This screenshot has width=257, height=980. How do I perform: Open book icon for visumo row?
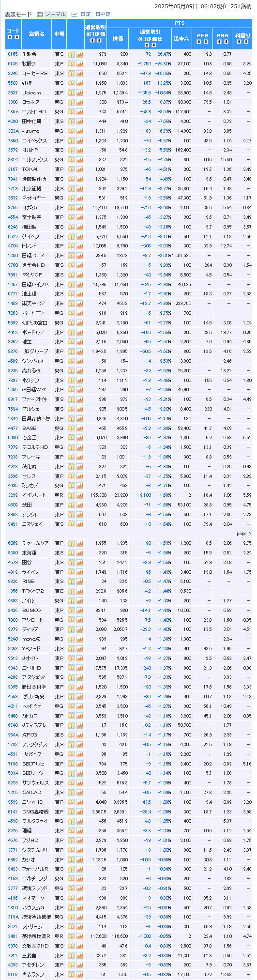pyautogui.click(x=71, y=131)
